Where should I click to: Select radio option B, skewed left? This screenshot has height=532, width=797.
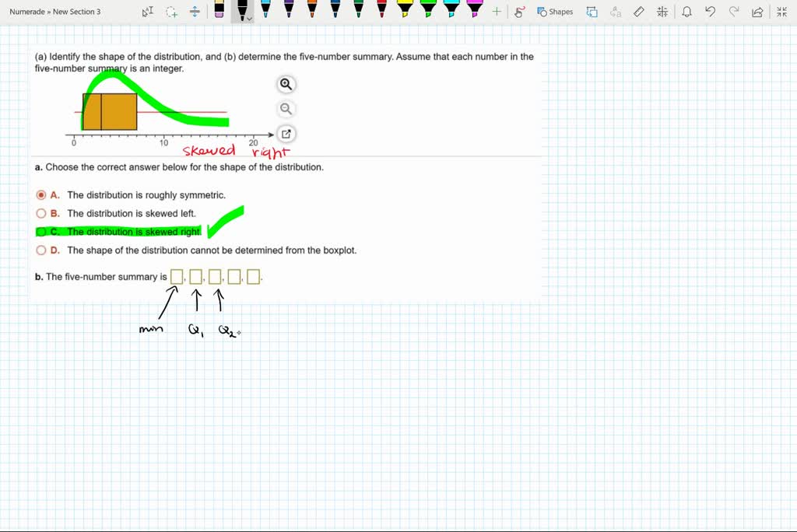click(41, 213)
